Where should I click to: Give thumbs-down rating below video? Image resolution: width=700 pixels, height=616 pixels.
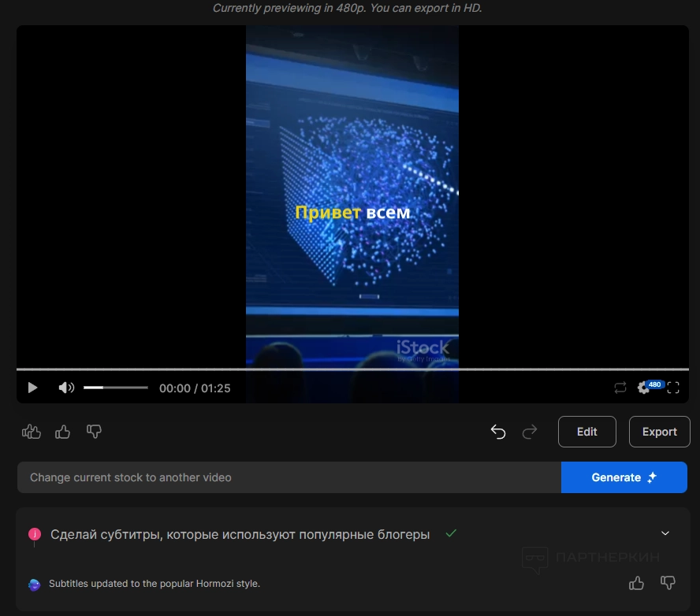pyautogui.click(x=94, y=432)
